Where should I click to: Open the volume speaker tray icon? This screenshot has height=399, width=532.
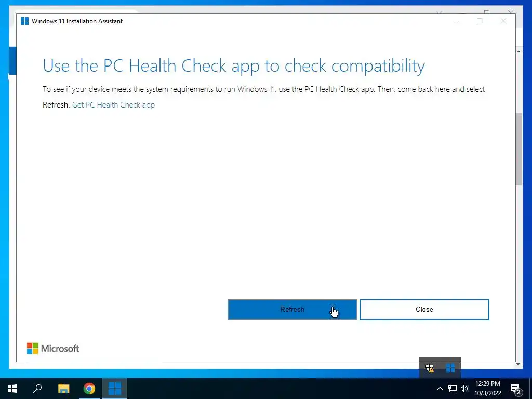[464, 389]
